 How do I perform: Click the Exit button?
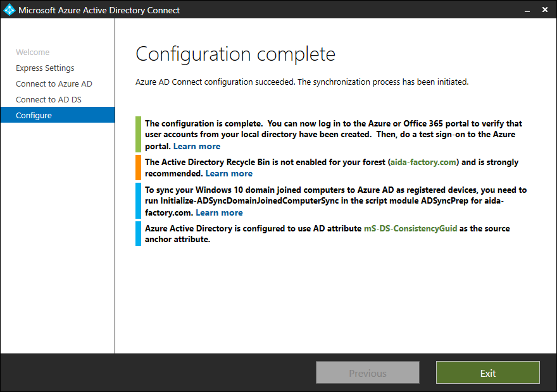pos(487,372)
